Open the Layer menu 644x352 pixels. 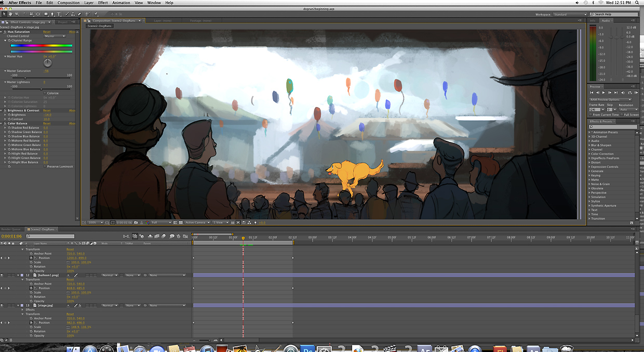point(89,3)
